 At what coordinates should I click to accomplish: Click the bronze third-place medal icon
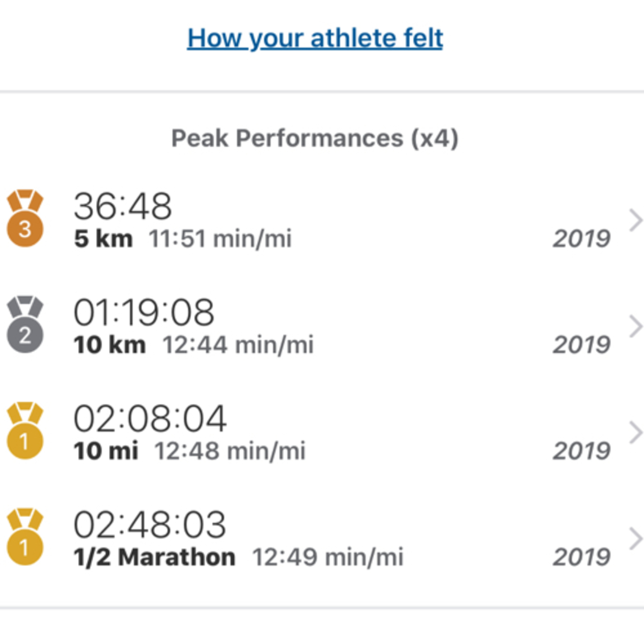(x=25, y=219)
